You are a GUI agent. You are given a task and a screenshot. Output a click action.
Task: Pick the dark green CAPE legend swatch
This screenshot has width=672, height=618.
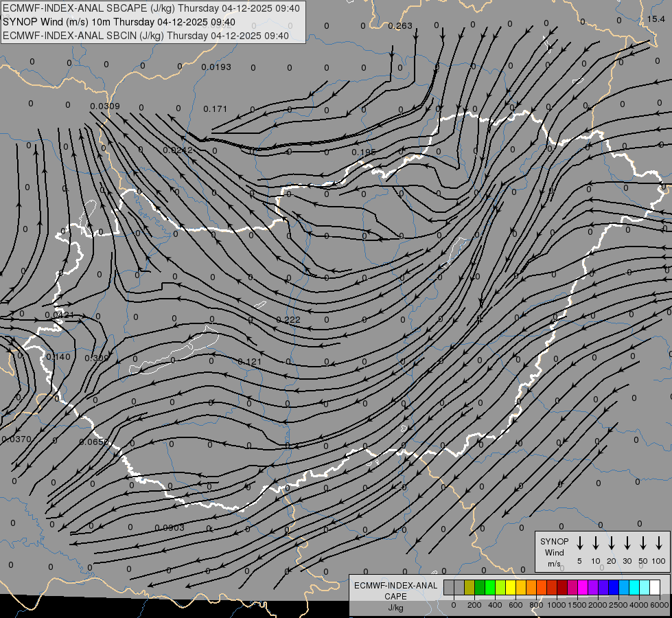tap(480, 587)
